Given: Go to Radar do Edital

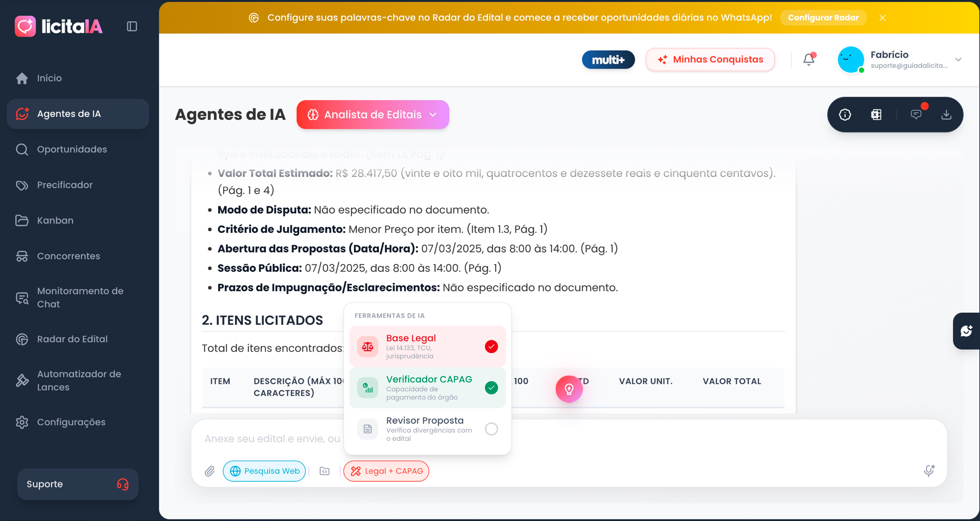Looking at the screenshot, I should click(78, 339).
